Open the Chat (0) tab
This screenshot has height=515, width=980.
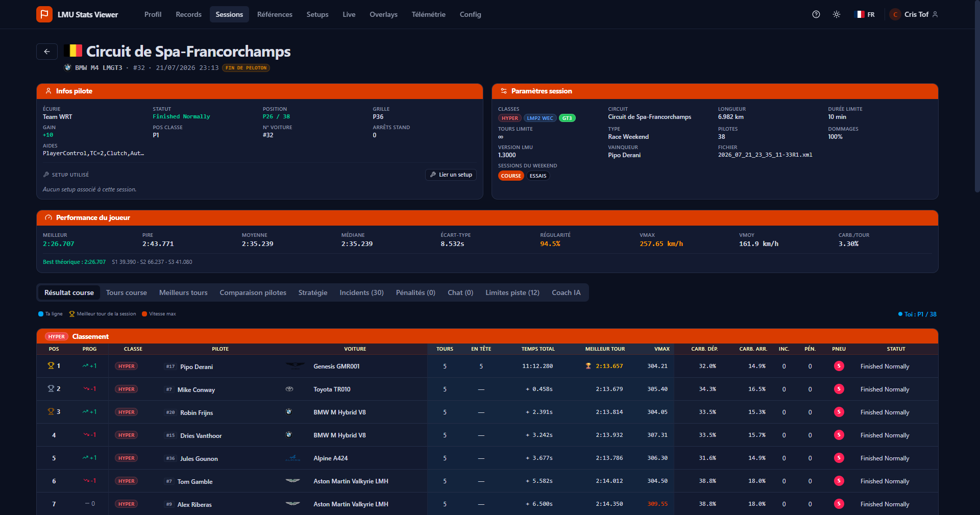pyautogui.click(x=460, y=292)
